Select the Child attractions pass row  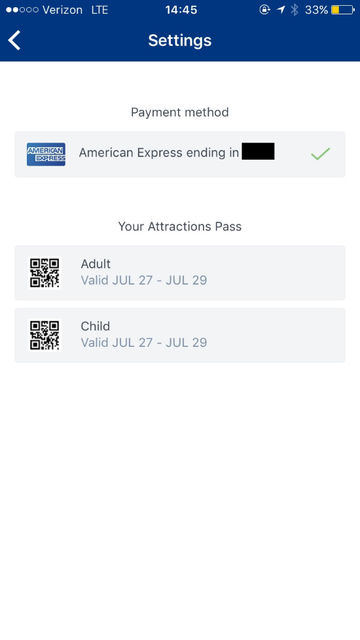pyautogui.click(x=180, y=335)
